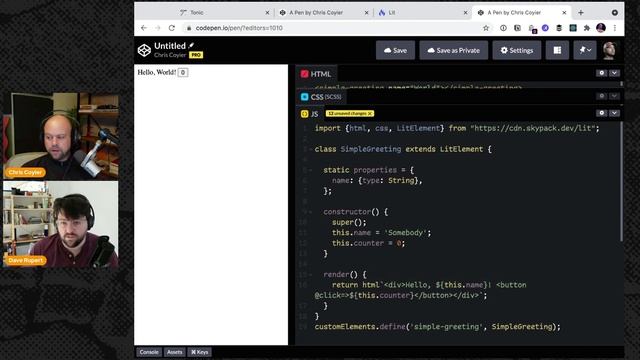Click the Untitled pen title text

(170, 46)
